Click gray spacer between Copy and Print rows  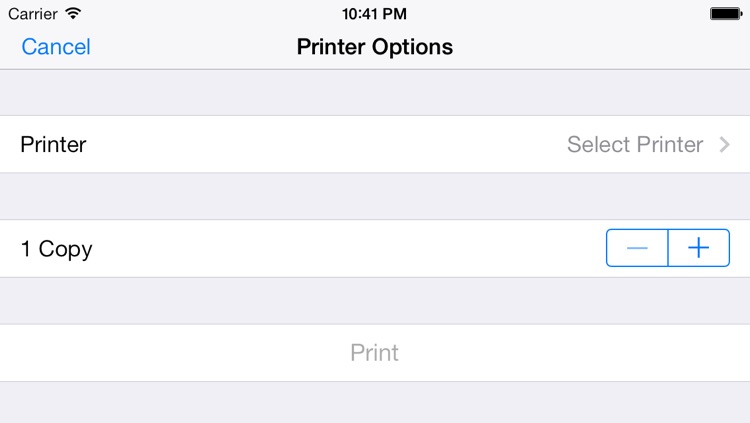pyautogui.click(x=375, y=301)
